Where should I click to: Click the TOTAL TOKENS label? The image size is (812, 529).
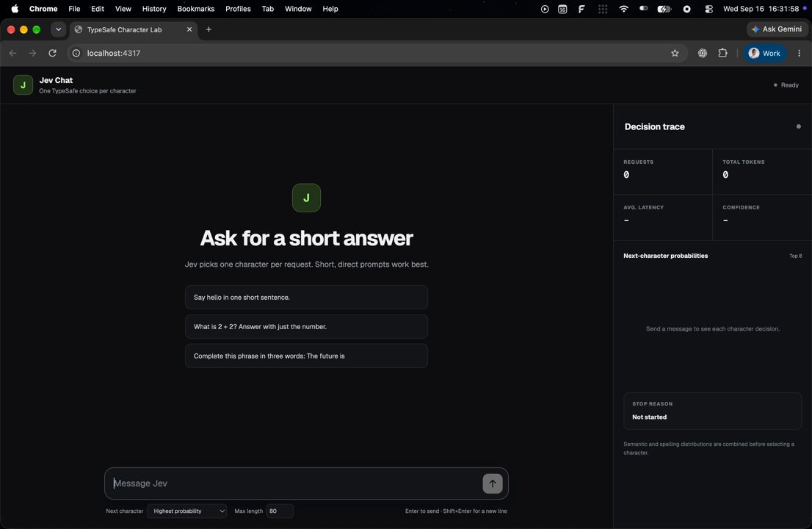point(744,162)
